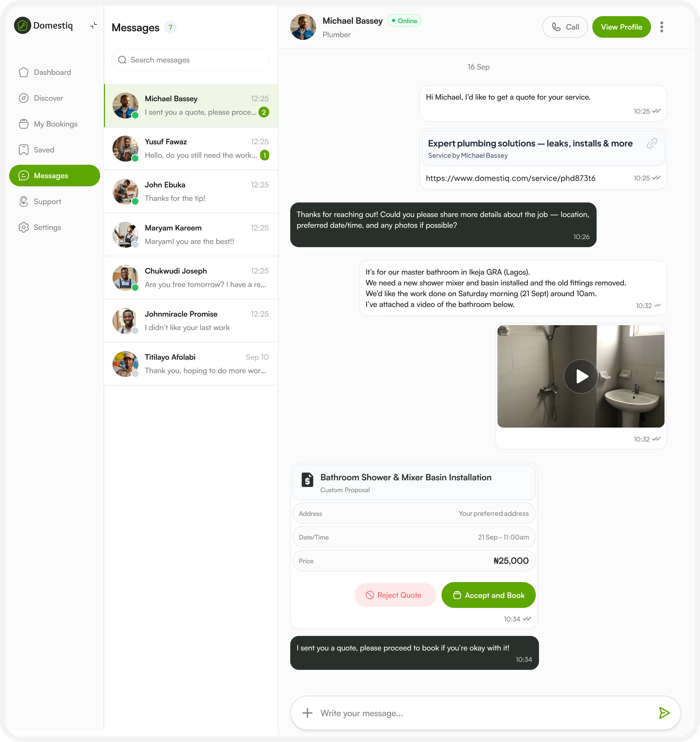Reject the quote
The height and width of the screenshot is (742, 700).
[x=395, y=595]
